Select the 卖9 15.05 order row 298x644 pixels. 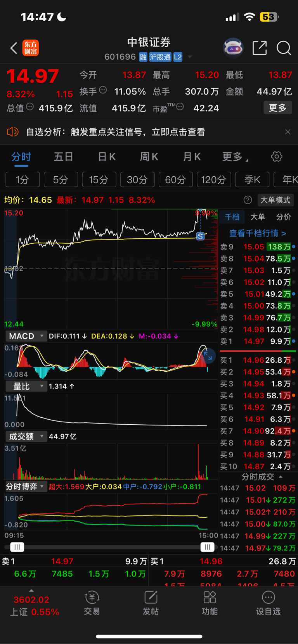click(258, 247)
